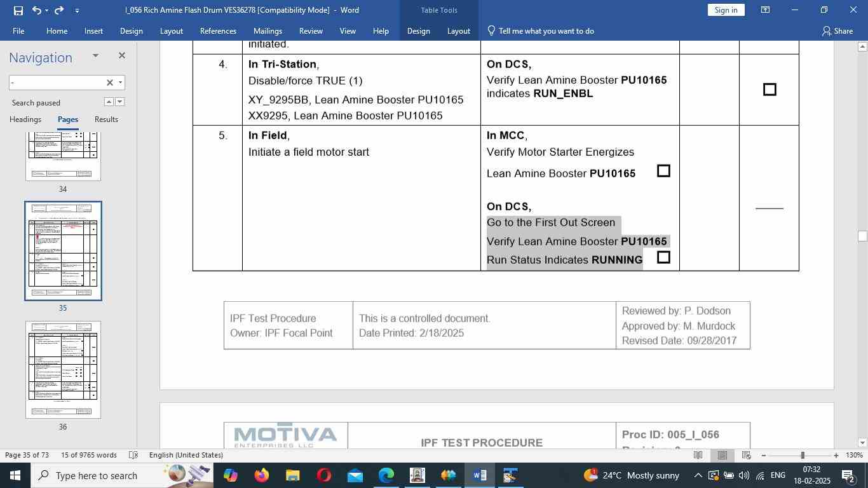Open the notification center

point(848,475)
